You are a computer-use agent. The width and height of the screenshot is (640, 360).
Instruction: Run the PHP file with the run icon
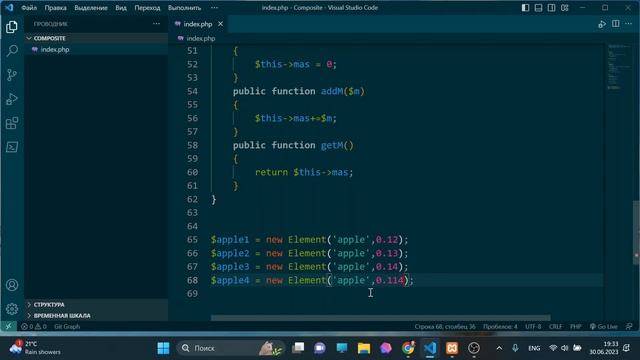point(602,24)
